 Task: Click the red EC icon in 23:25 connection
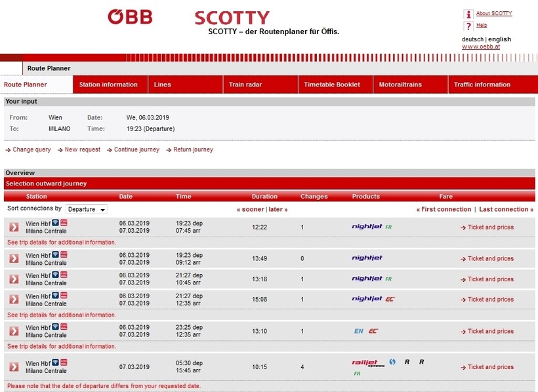373,331
